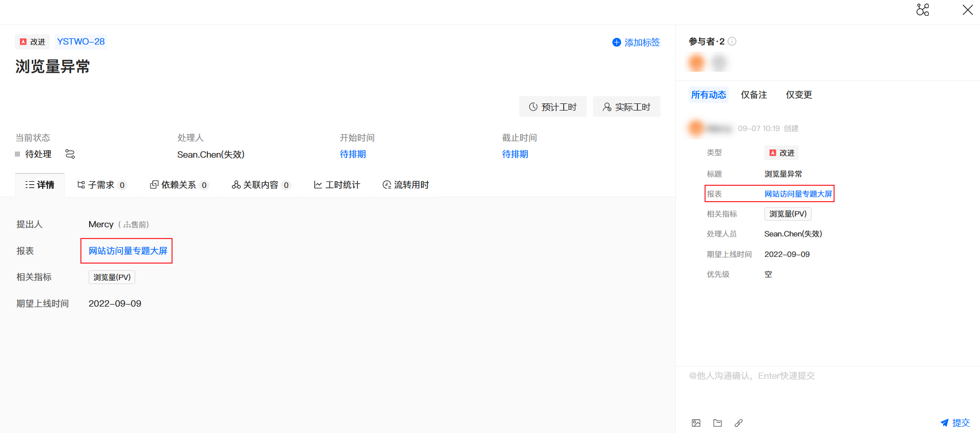The image size is (980, 433).
Task: Open 实际工时 button
Action: 627,106
